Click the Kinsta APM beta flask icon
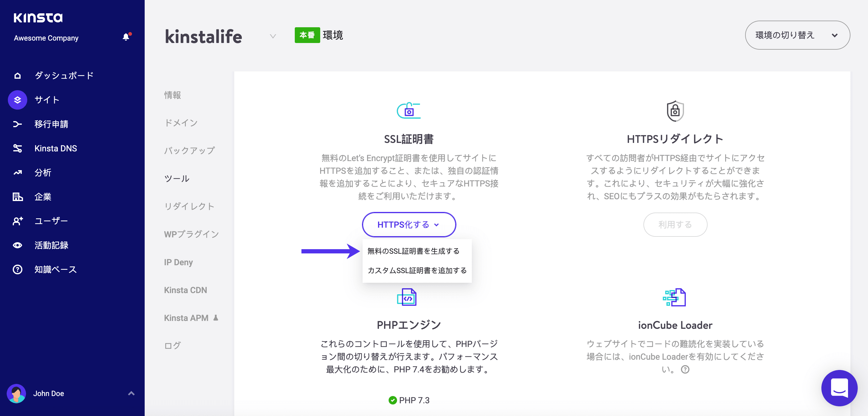 click(216, 318)
